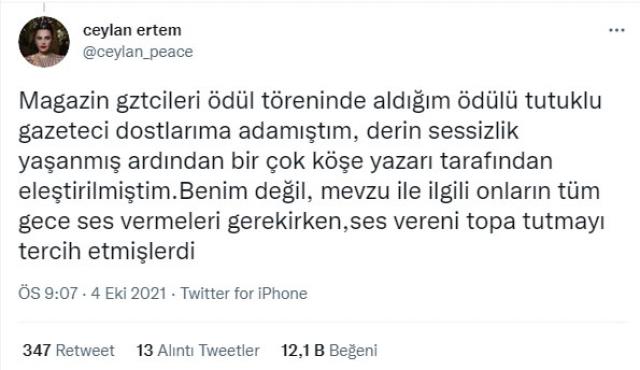The height and width of the screenshot is (370, 640).
Task: Show the 13 Alıntı Tweetler list
Action: coord(198,350)
